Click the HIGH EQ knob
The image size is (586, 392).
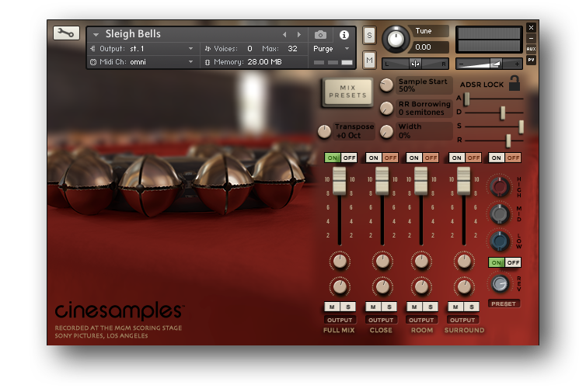[500, 186]
